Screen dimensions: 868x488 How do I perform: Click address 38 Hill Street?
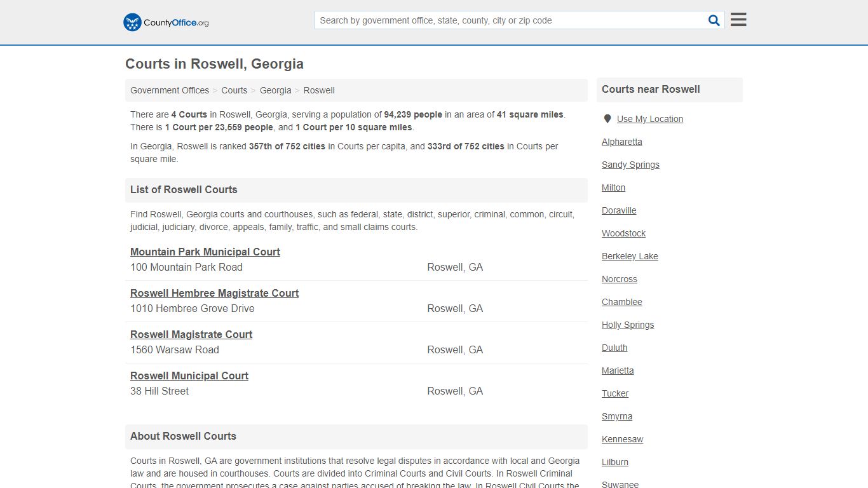(x=159, y=391)
